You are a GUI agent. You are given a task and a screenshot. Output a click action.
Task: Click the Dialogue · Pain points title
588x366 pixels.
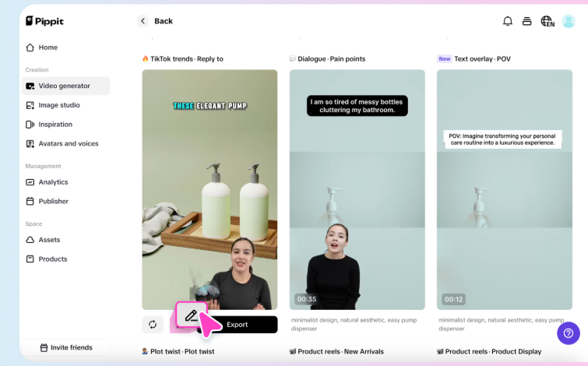point(332,59)
